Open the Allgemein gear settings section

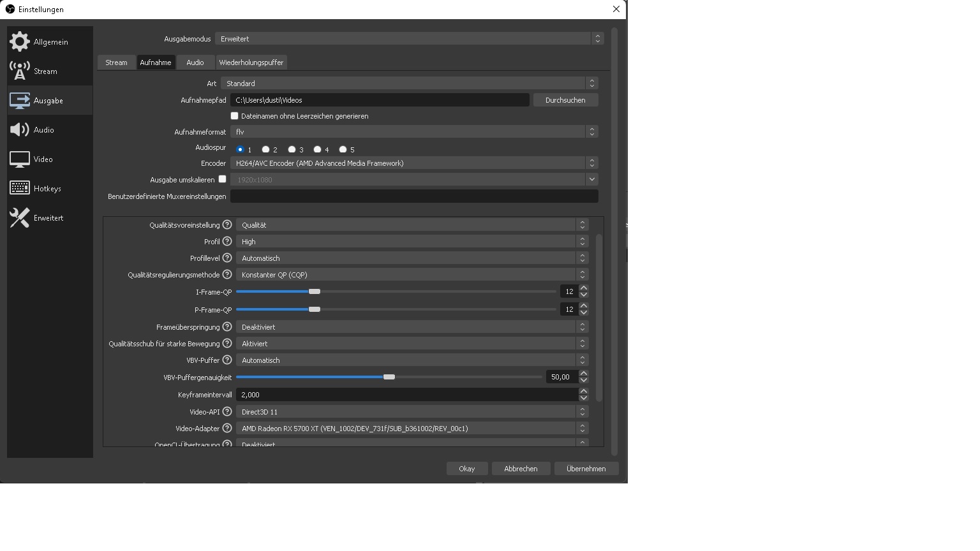click(20, 42)
